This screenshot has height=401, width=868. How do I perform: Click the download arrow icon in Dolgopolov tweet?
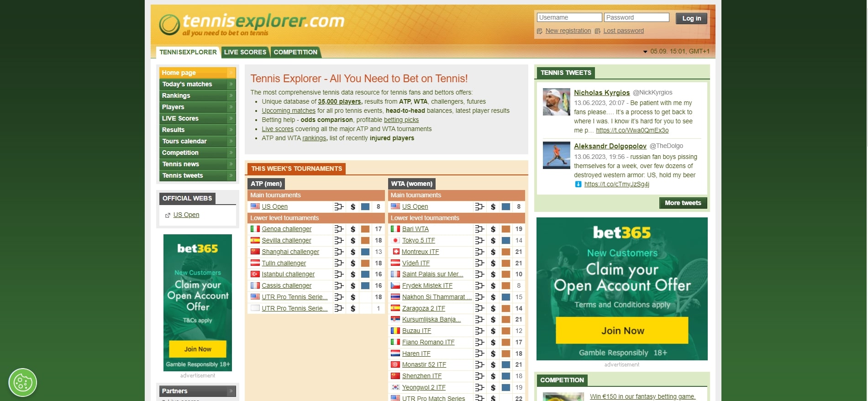coord(578,184)
